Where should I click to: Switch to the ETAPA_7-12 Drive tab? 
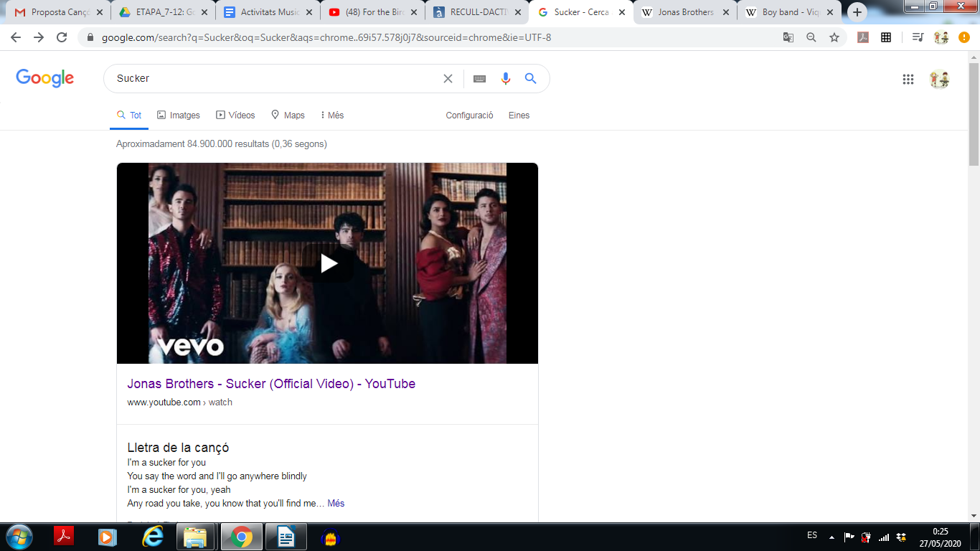point(163,12)
